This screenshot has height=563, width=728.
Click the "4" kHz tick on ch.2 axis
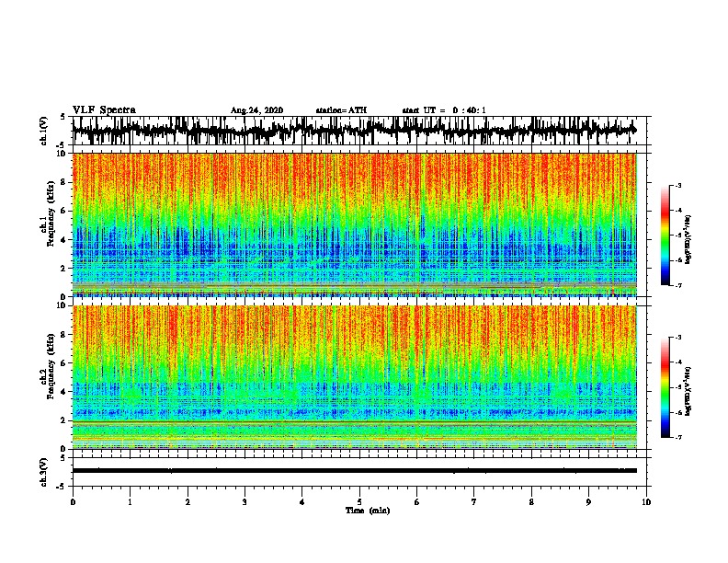(63, 392)
